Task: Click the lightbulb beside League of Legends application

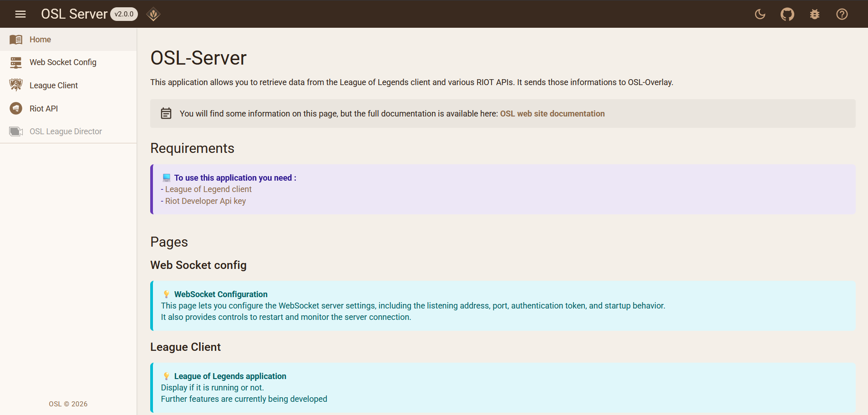Action: point(167,376)
